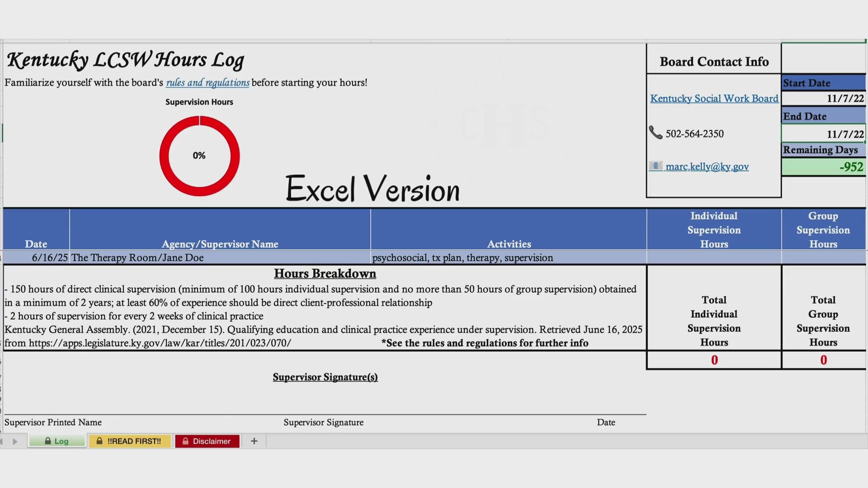This screenshot has width=868, height=488.
Task: Click the lock icon on the Disclaimer tab
Action: pyautogui.click(x=185, y=441)
